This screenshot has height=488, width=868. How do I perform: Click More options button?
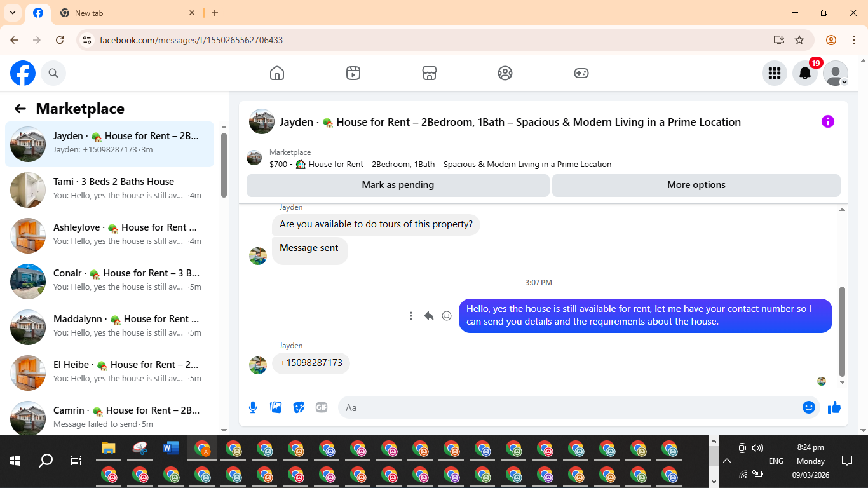[x=696, y=185]
